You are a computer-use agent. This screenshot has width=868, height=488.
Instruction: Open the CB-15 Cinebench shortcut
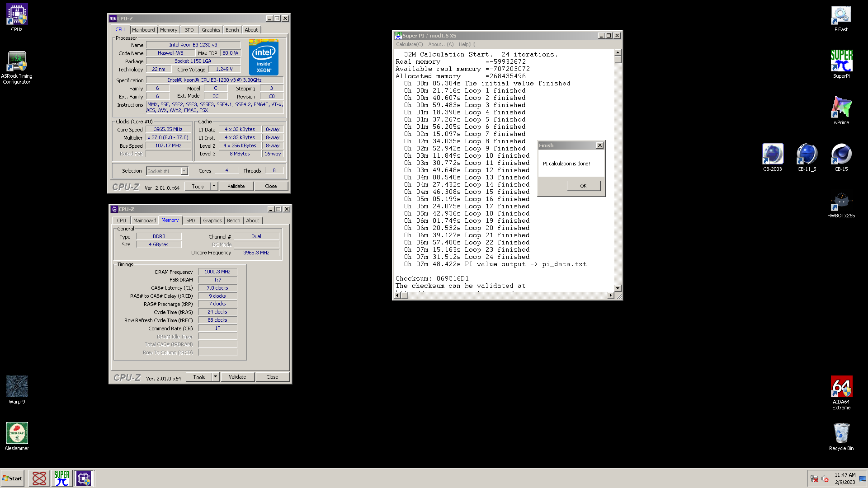(x=841, y=157)
